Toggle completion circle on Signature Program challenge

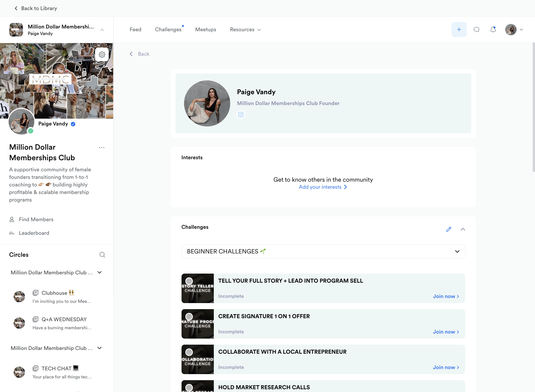(189, 316)
